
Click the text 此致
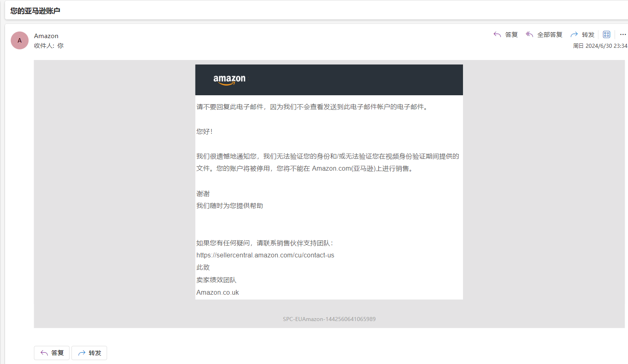click(x=203, y=267)
